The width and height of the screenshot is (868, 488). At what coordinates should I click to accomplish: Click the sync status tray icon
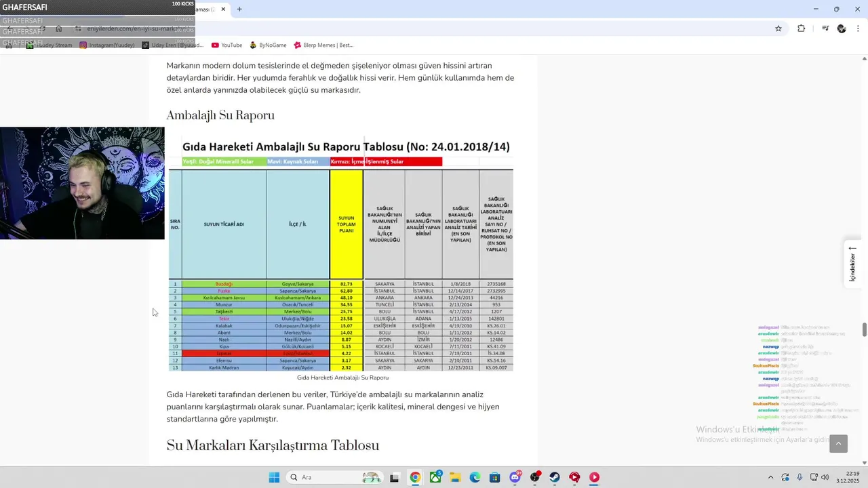coord(785,477)
